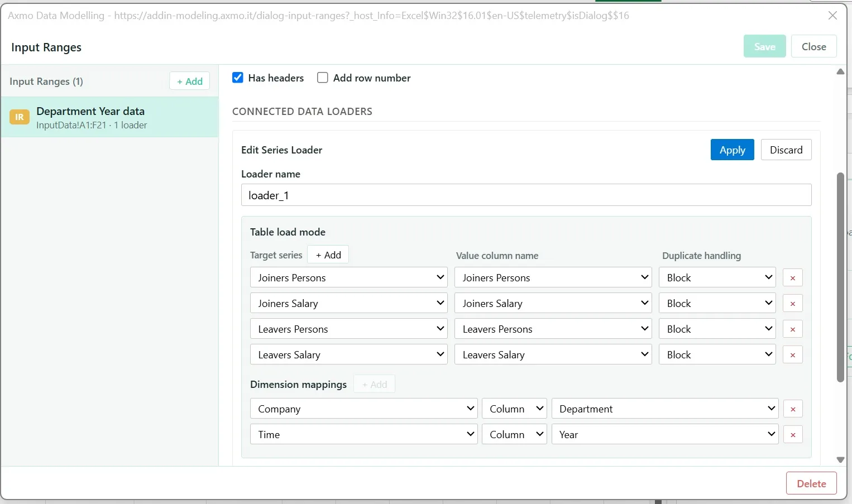Add a new input range
This screenshot has height=504, width=852.
pos(190,81)
